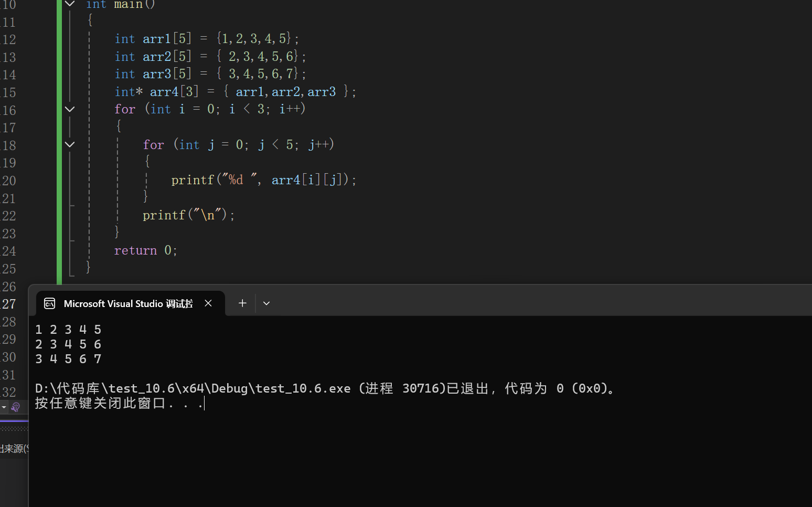
Task: Click output row "3 4 5 6 7"
Action: pos(68,359)
